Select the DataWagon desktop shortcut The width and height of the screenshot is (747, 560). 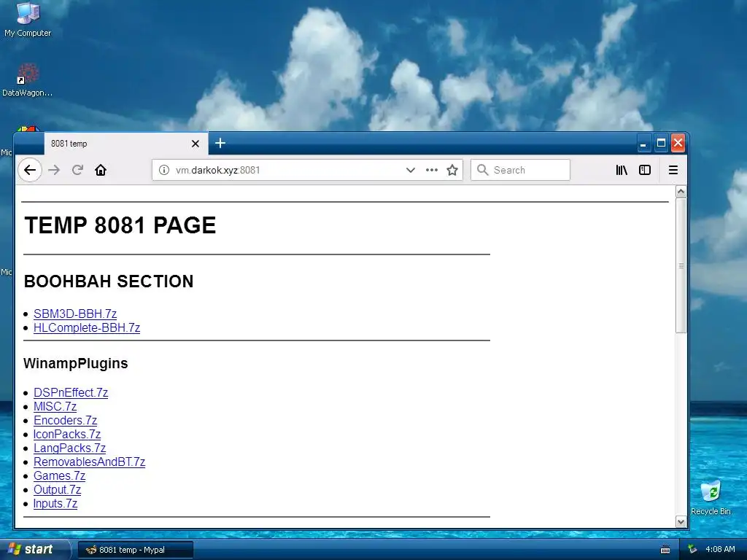click(28, 80)
